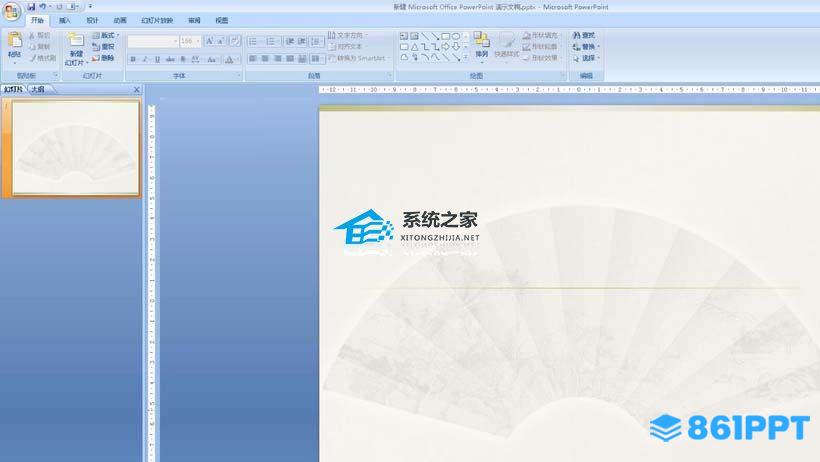This screenshot has width=820, height=462.
Task: Click the Copy (复制) icon
Action: [x=32, y=47]
